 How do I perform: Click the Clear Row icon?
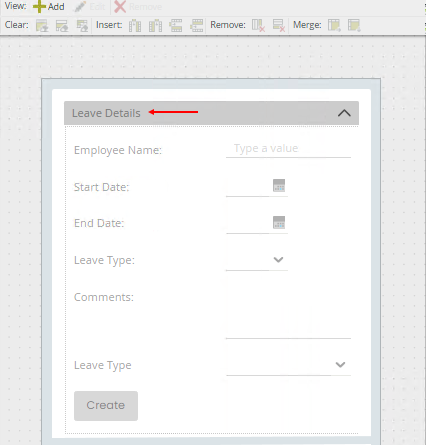click(x=62, y=25)
